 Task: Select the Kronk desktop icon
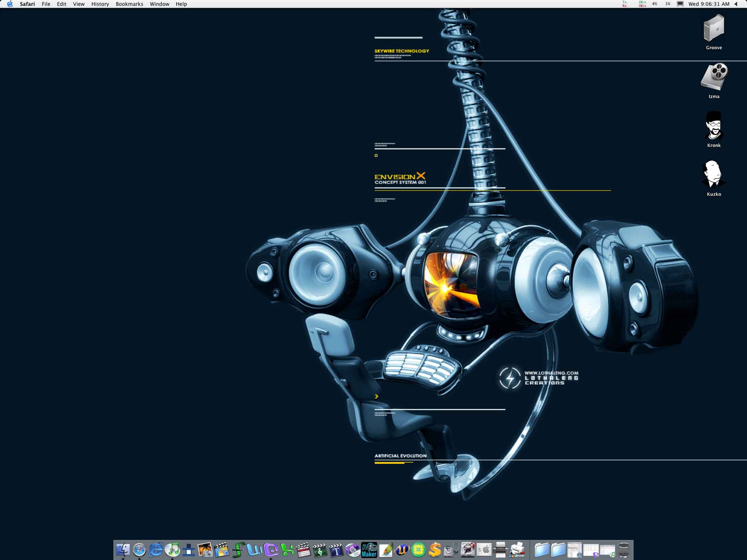pos(714,126)
